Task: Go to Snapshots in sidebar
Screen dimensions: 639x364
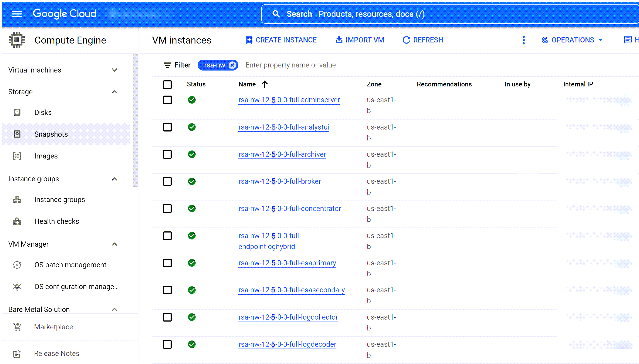Action: tap(51, 134)
